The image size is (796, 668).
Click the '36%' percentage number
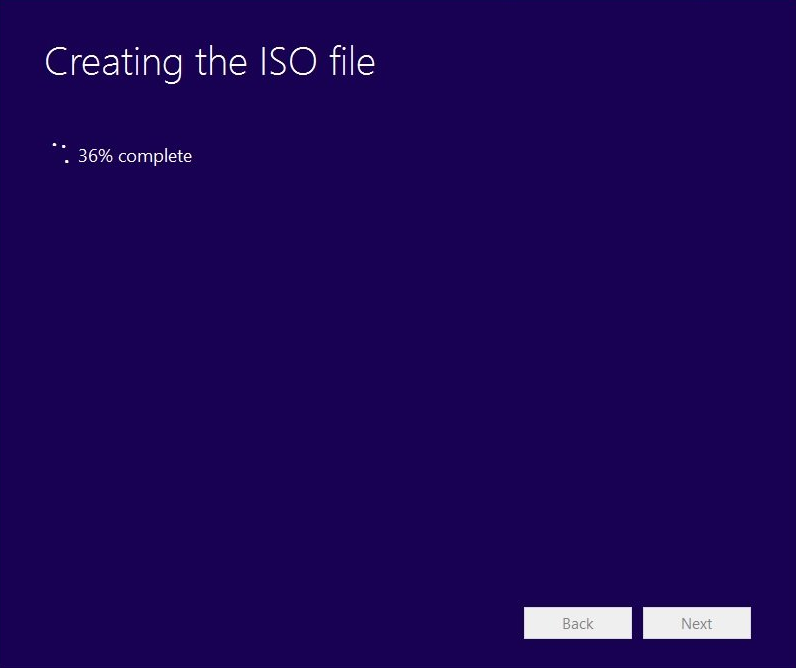[x=95, y=156]
